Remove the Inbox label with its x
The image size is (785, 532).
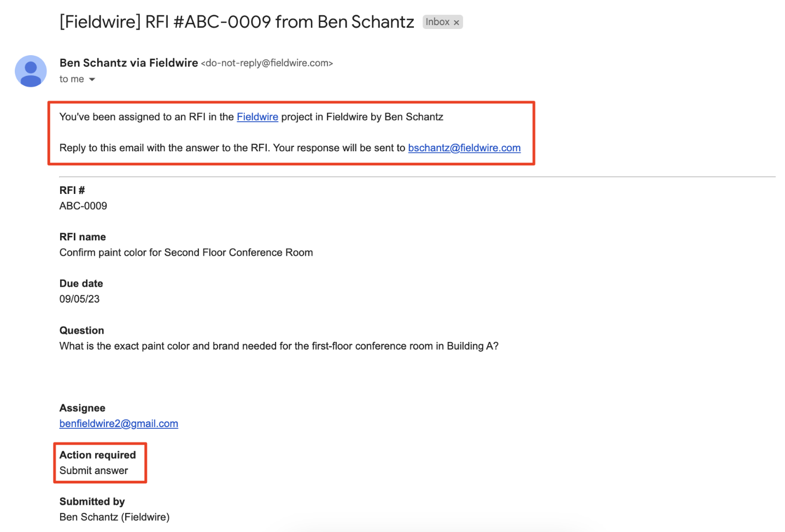point(456,22)
